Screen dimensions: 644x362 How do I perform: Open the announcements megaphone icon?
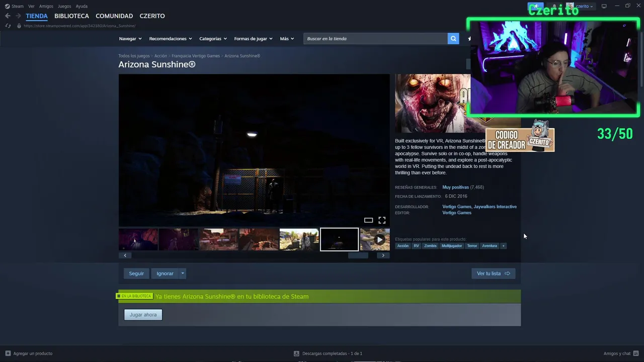[x=535, y=6]
